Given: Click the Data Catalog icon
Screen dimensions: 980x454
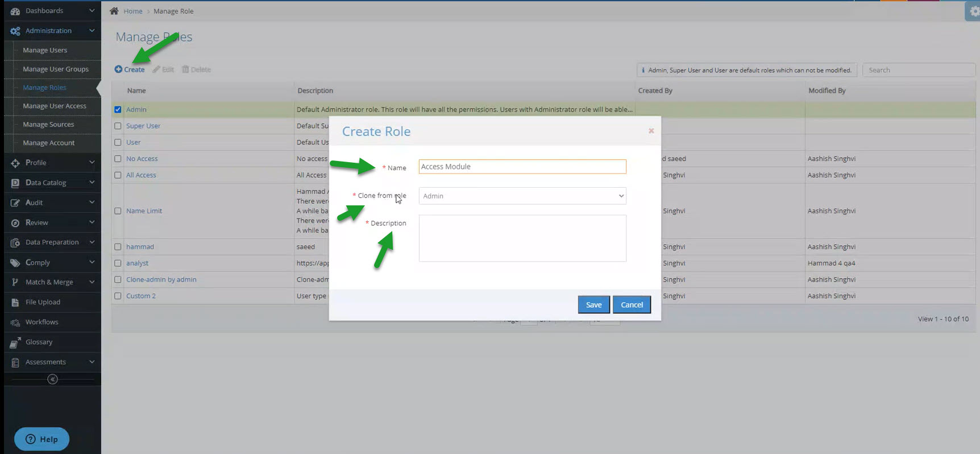Looking at the screenshot, I should coord(15,183).
